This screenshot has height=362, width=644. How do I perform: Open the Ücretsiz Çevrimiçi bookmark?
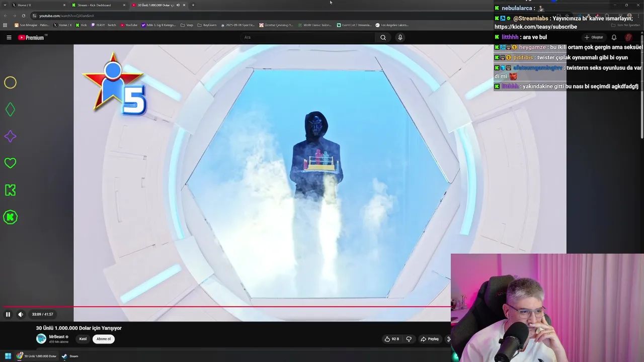point(276,25)
